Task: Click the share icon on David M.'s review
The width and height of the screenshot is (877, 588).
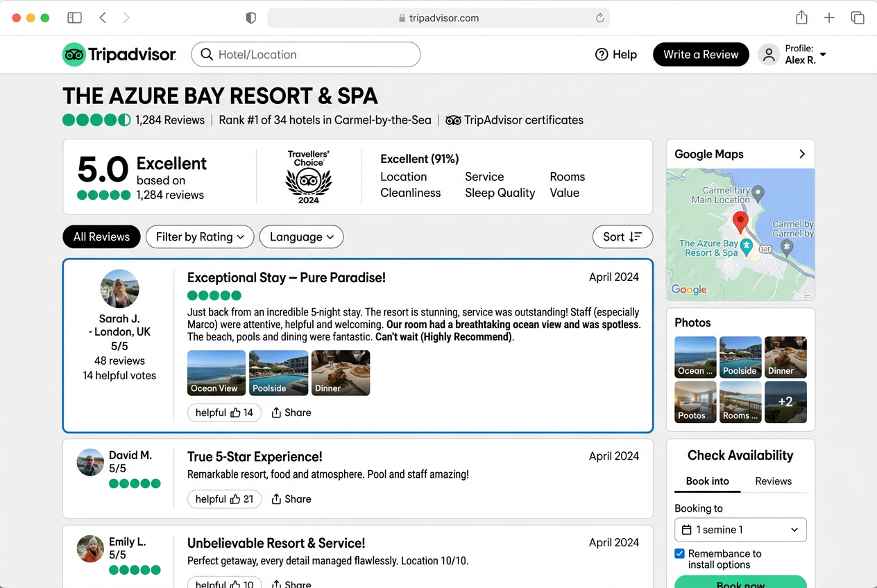Action: pos(276,499)
